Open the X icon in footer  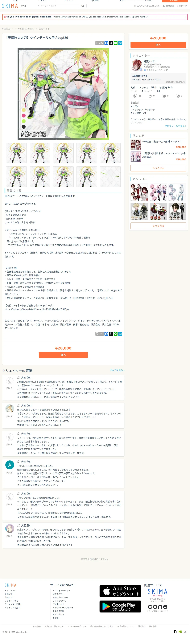pyautogui.click(x=185, y=632)
